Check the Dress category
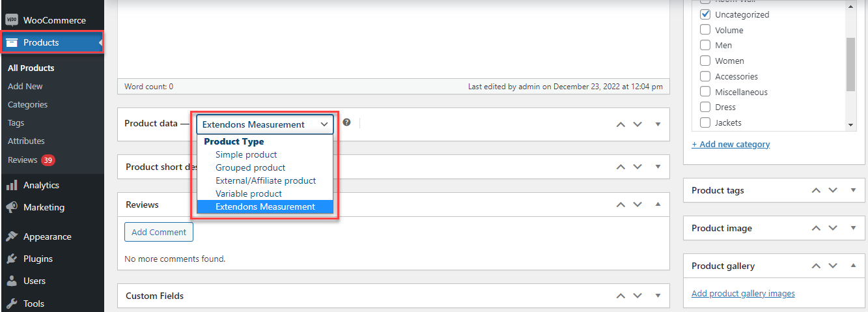 point(705,107)
